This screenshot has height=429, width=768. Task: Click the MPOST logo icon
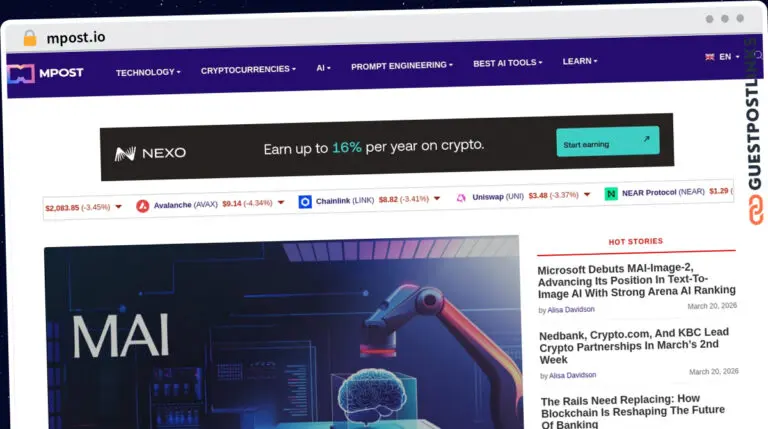[x=21, y=73]
